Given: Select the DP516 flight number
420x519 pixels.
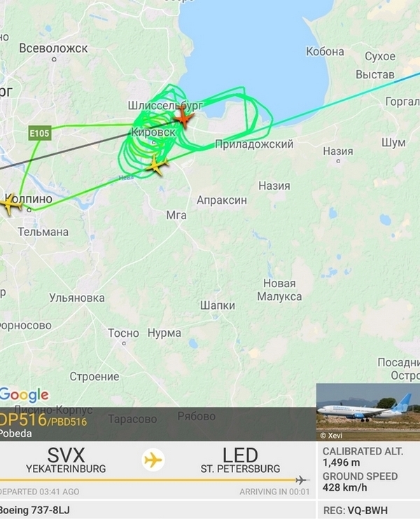Looking at the screenshot, I should point(22,420).
